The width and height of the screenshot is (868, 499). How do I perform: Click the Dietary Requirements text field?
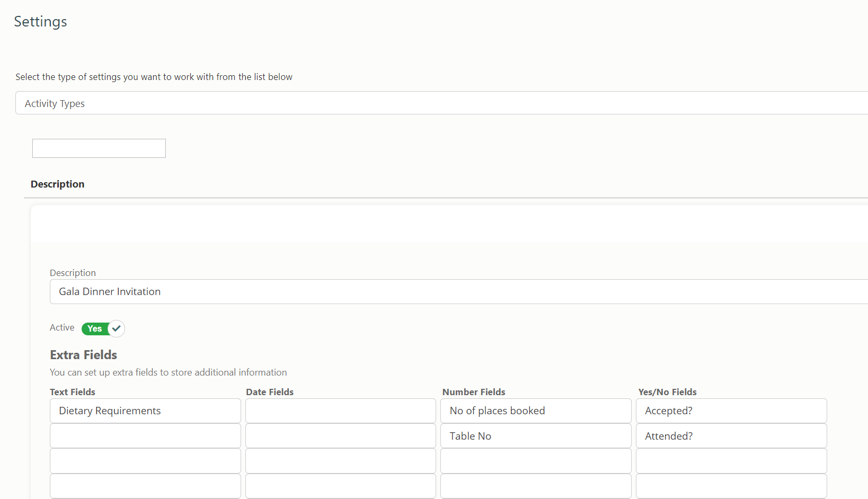(x=145, y=411)
